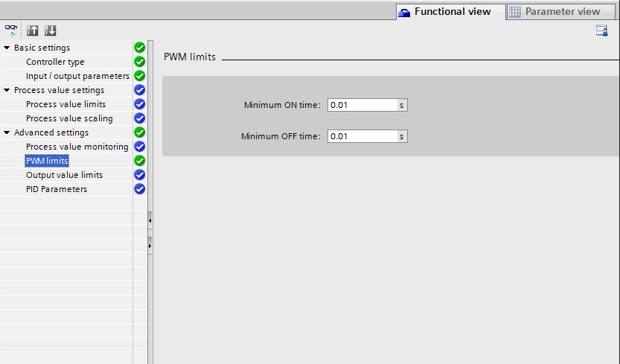Viewport: 620px width, 364px height.
Task: Collapse the Advanced settings tree node
Action: pos(7,132)
